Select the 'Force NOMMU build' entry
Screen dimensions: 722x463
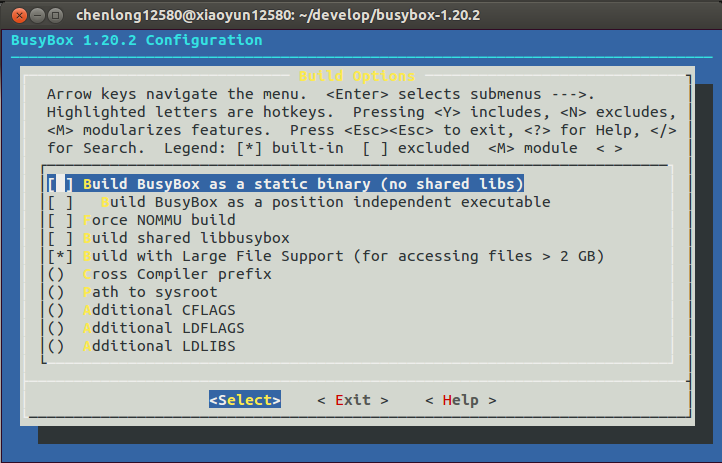(x=159, y=220)
